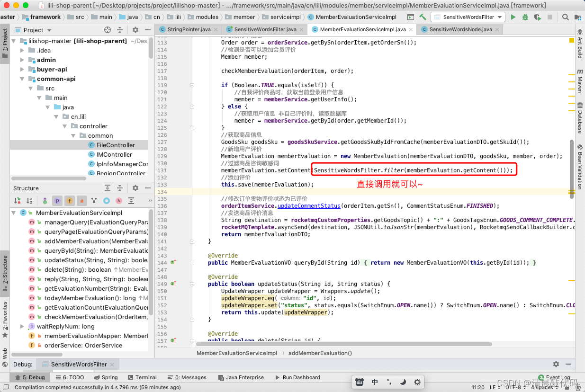Image resolution: width=585 pixels, height=392 pixels.
Task: Collapse the controller package
Action: [x=65, y=126]
